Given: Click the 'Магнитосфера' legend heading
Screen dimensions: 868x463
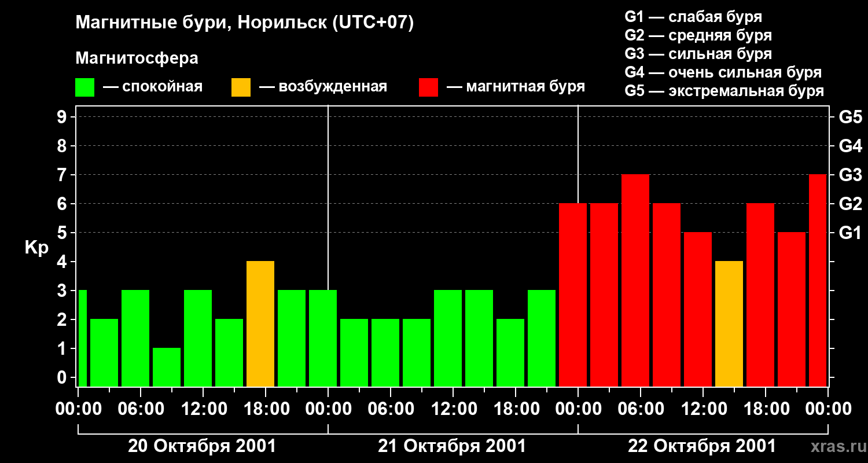Looking at the screenshot, I should tap(137, 58).
